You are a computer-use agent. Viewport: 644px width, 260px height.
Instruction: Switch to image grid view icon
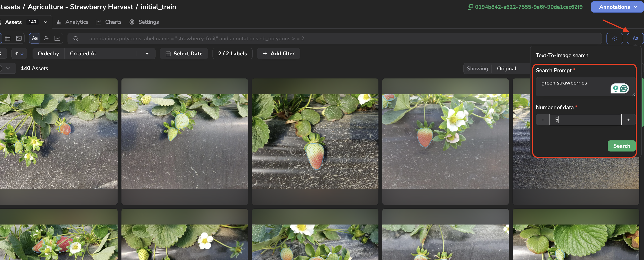pyautogui.click(x=19, y=39)
